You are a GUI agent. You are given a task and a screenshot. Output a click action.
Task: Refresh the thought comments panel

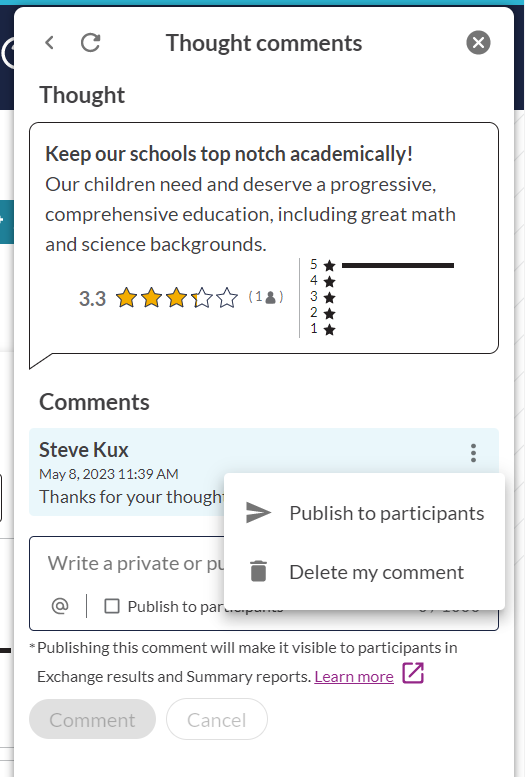click(x=91, y=43)
